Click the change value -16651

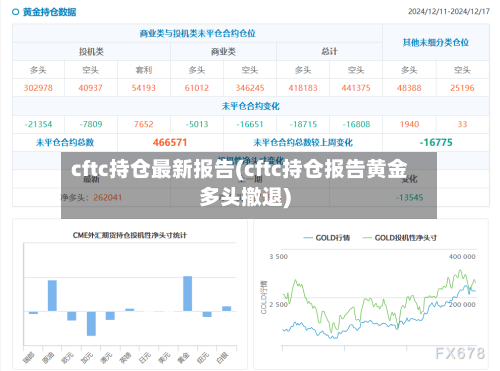250,124
